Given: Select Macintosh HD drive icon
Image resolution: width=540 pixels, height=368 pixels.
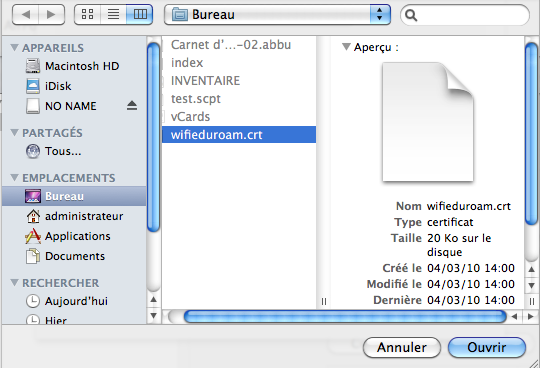Looking at the screenshot, I should (33, 66).
